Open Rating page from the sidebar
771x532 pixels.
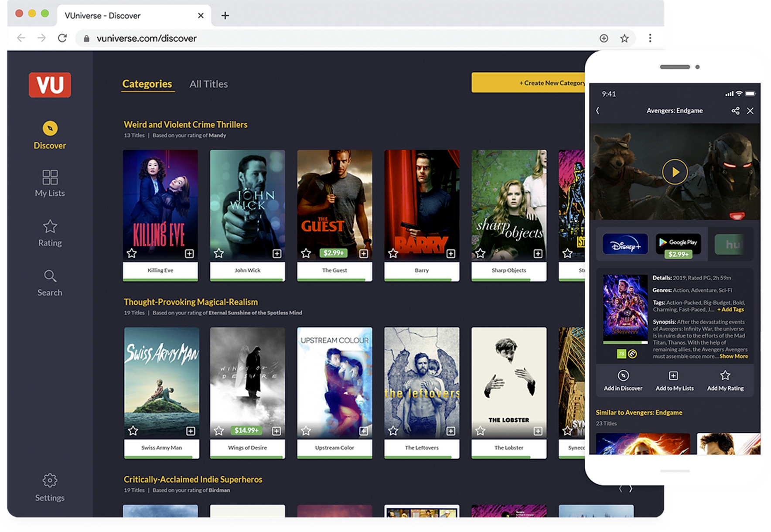click(50, 233)
